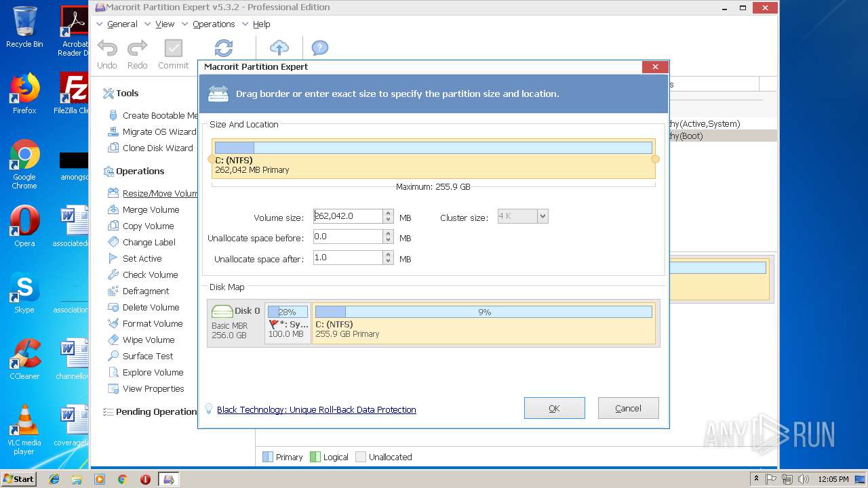Click the Windows Start button
This screenshot has width=868, height=488.
(x=19, y=479)
